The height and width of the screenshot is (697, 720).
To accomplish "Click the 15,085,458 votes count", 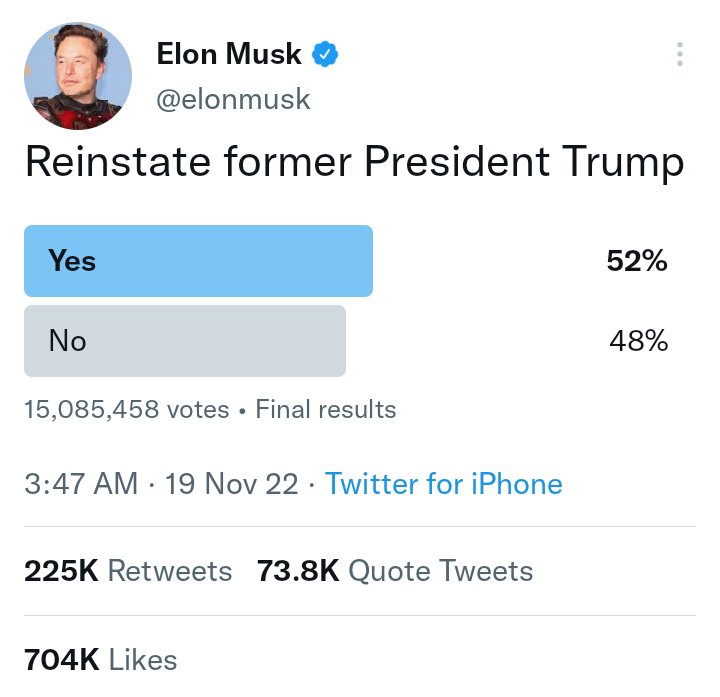I will point(126,409).
